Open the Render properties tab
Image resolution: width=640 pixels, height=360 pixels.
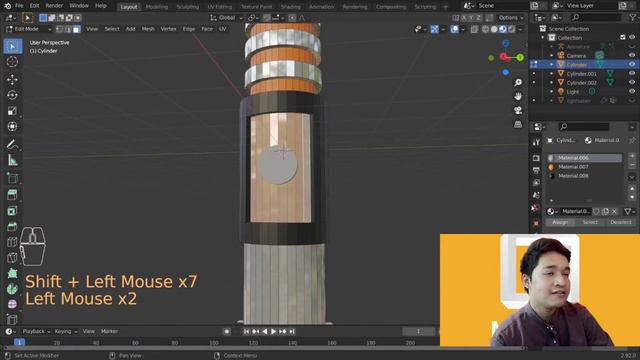pos(536,158)
